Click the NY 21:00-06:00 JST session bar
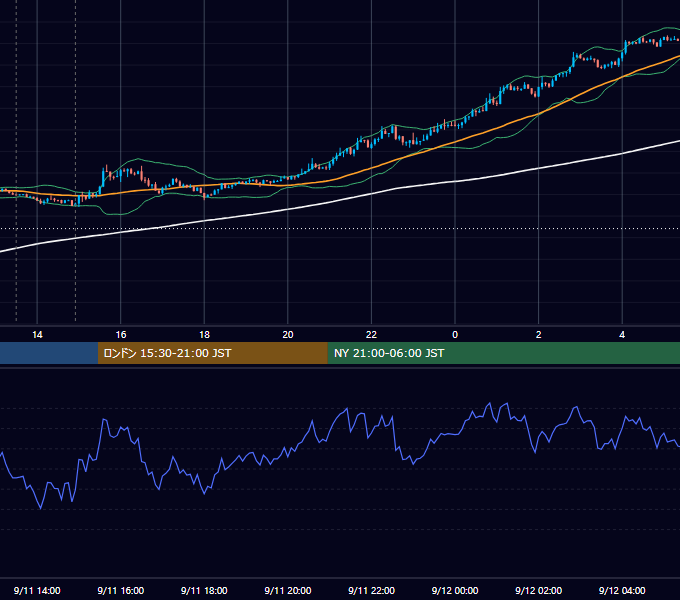Image resolution: width=680 pixels, height=600 pixels. 503,353
